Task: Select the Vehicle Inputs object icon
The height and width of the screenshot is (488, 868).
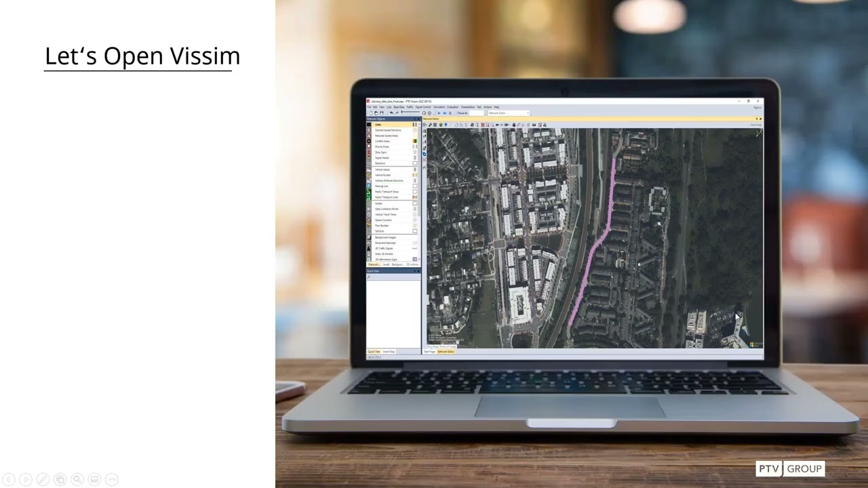Action: [370, 169]
